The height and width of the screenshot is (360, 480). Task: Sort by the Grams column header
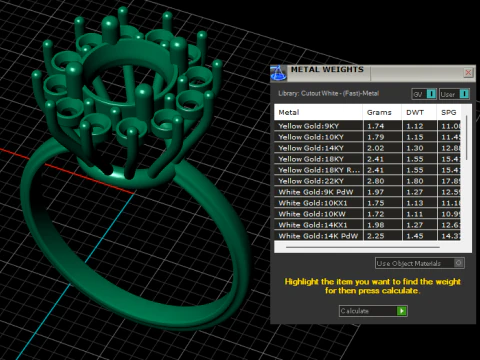click(382, 112)
